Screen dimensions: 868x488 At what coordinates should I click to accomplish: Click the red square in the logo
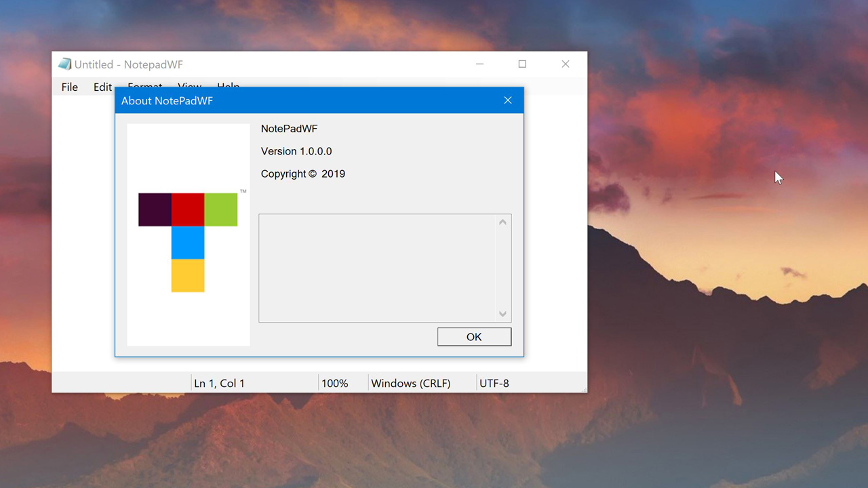[x=188, y=209]
